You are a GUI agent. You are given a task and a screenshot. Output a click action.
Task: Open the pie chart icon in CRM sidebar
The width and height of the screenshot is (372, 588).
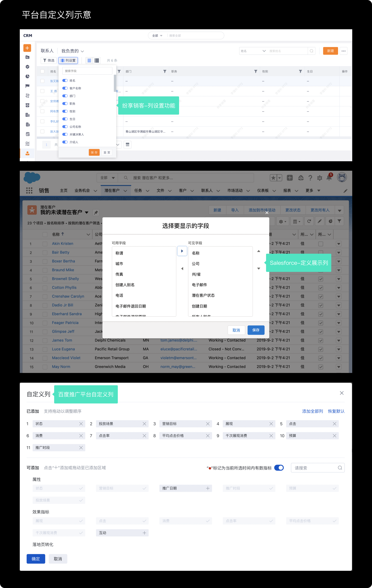pyautogui.click(x=27, y=76)
